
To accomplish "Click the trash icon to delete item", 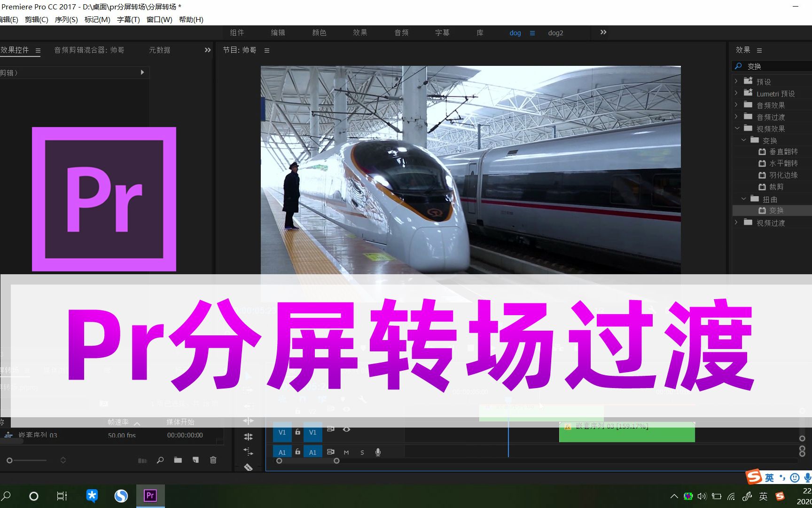I will click(x=213, y=460).
